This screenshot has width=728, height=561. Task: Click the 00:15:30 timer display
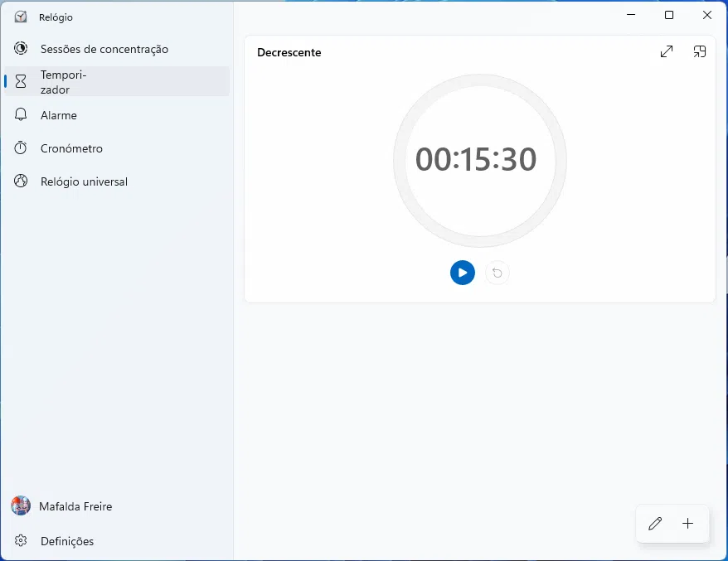[476, 160]
